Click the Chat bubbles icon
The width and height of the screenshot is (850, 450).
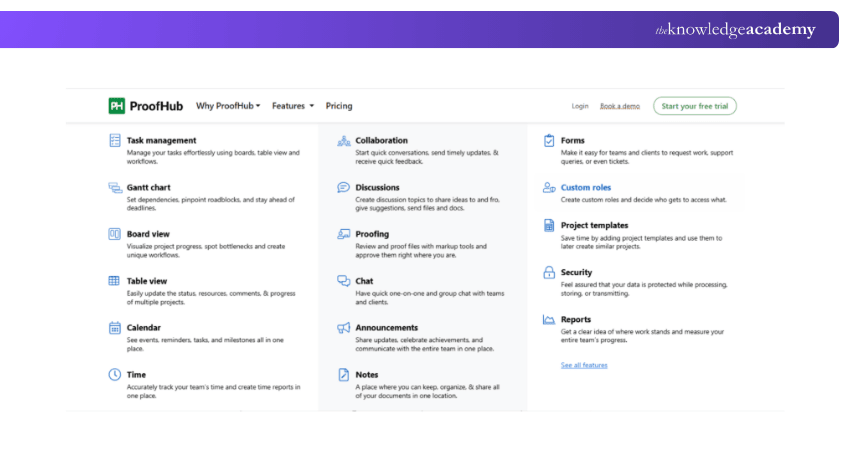344,281
